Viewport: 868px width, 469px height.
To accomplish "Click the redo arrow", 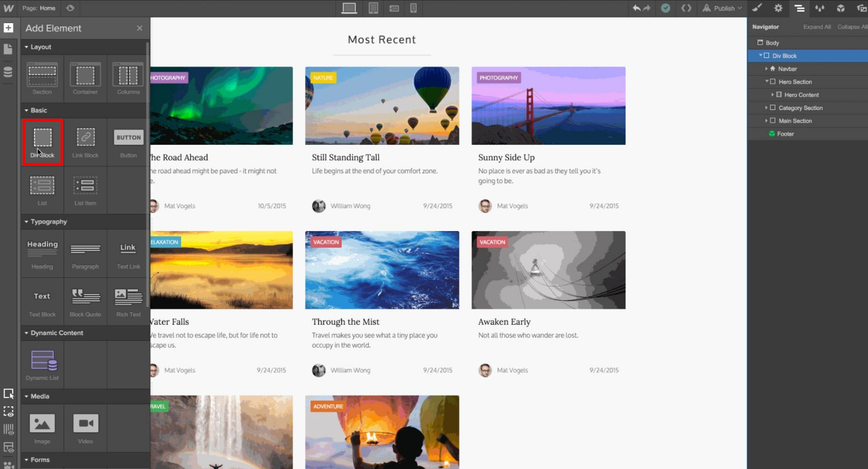I will click(x=647, y=8).
